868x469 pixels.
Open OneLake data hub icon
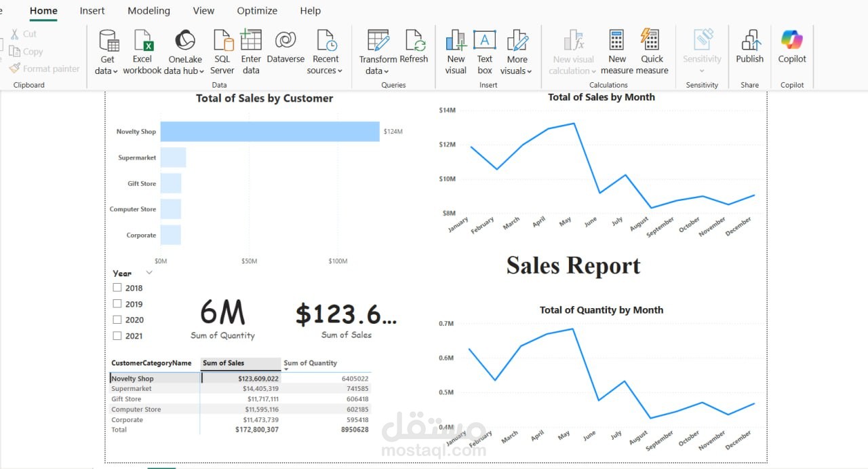click(x=184, y=41)
